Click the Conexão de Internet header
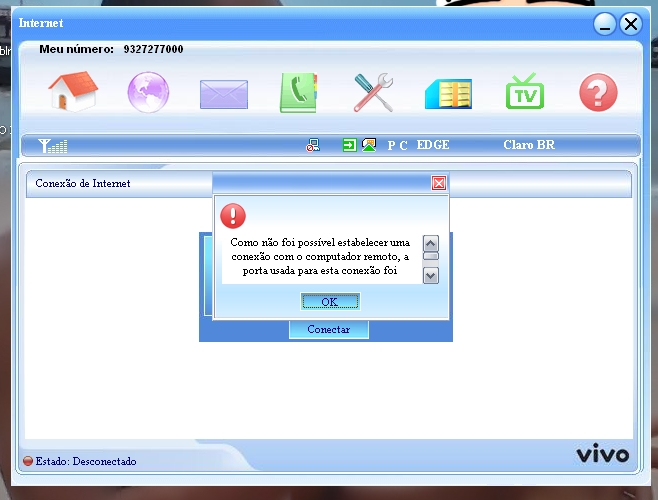Screen dimensions: 658x500 (83, 183)
